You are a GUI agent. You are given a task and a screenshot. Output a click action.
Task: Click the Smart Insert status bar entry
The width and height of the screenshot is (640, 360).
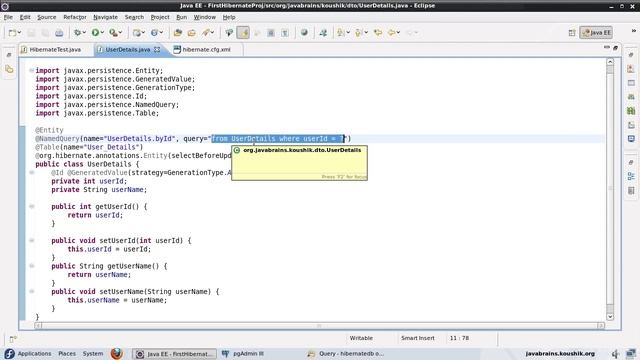coord(418,338)
